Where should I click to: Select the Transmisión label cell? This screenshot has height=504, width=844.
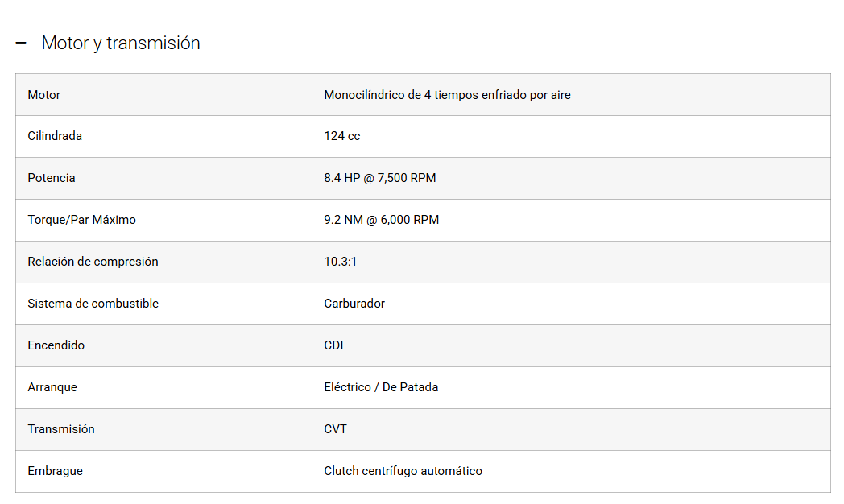coord(61,429)
